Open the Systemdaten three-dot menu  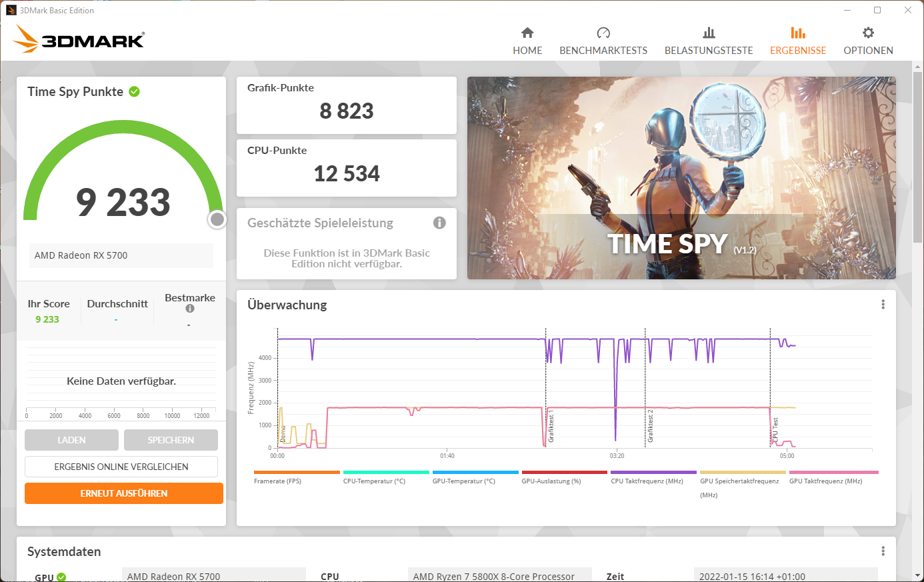(x=883, y=551)
